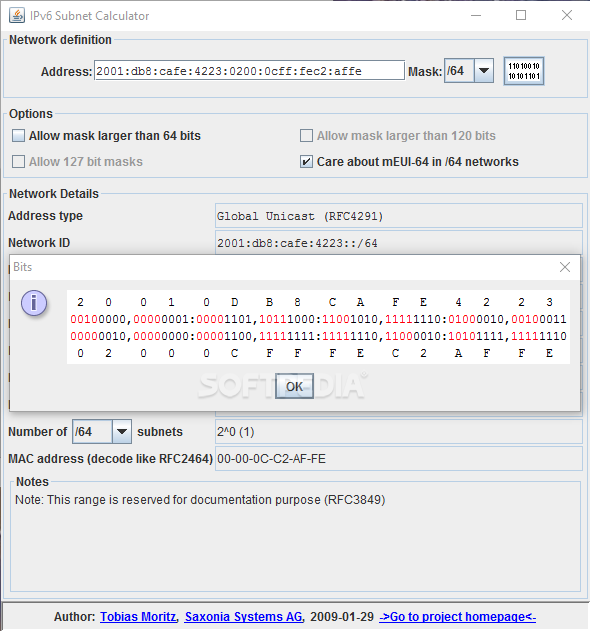
Task: Maximize the IPv6 Subnet Calculator window
Action: 521,16
